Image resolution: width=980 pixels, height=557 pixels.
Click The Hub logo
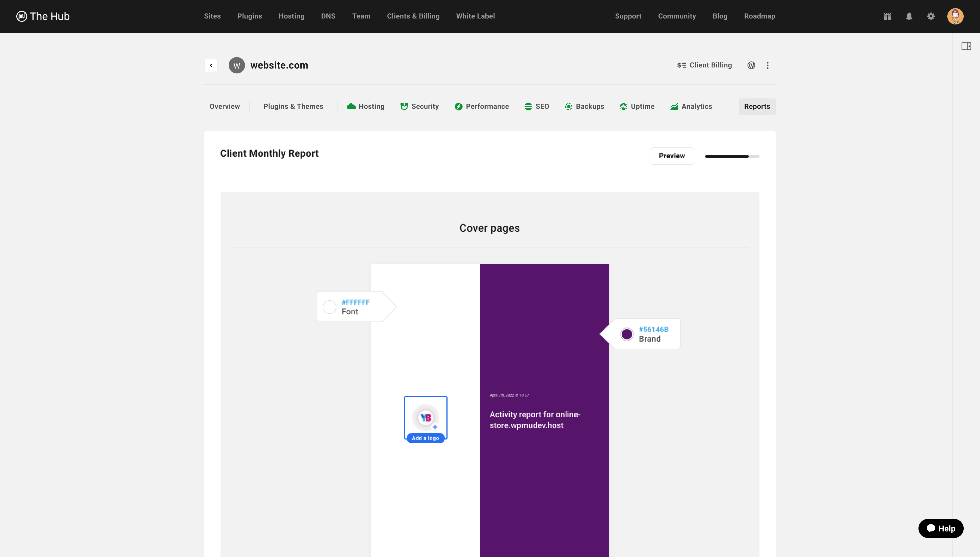coord(43,16)
